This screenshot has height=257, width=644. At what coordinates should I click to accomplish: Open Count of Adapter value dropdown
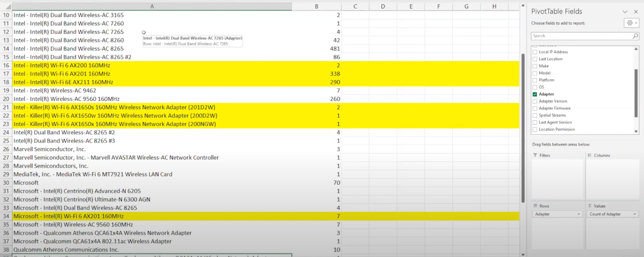[635, 214]
